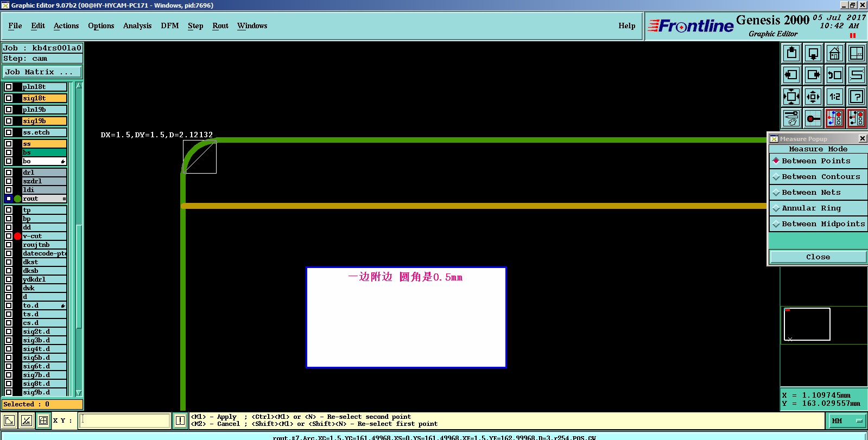Toggle display box for pln18t layer
The image size is (868, 440).
[x=9, y=87]
